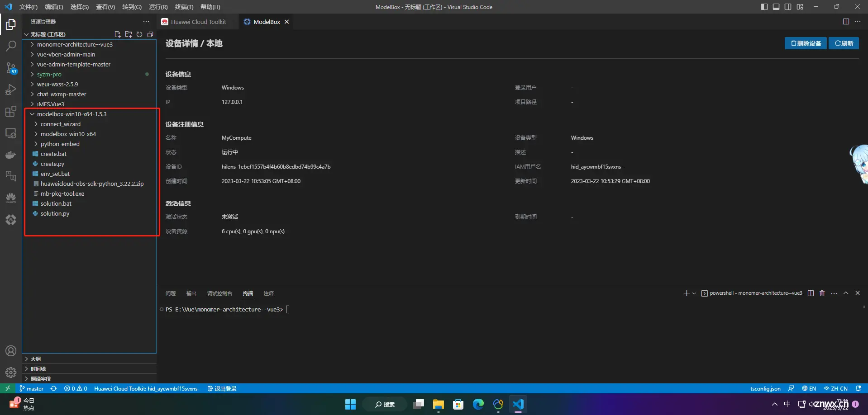Split the editor to the right
868x415 pixels.
846,22
